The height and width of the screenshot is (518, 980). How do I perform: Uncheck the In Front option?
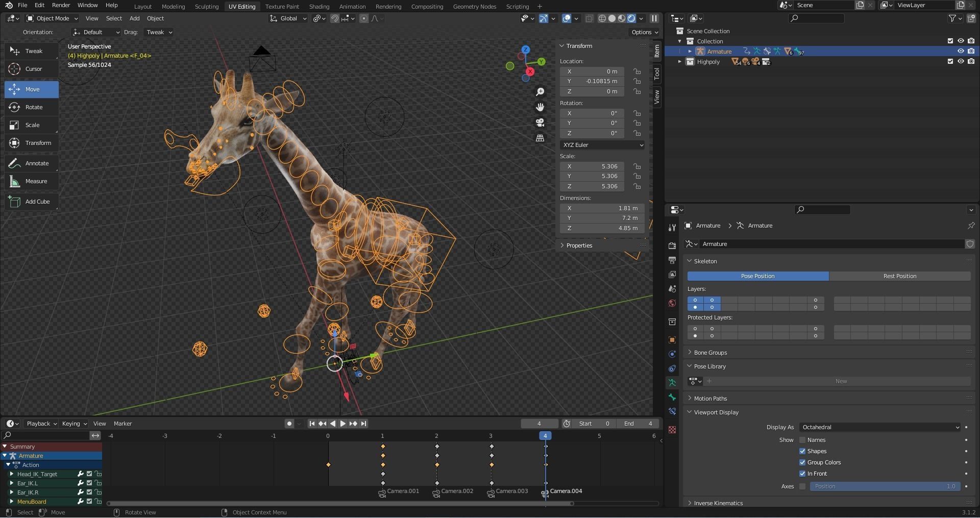tap(802, 474)
